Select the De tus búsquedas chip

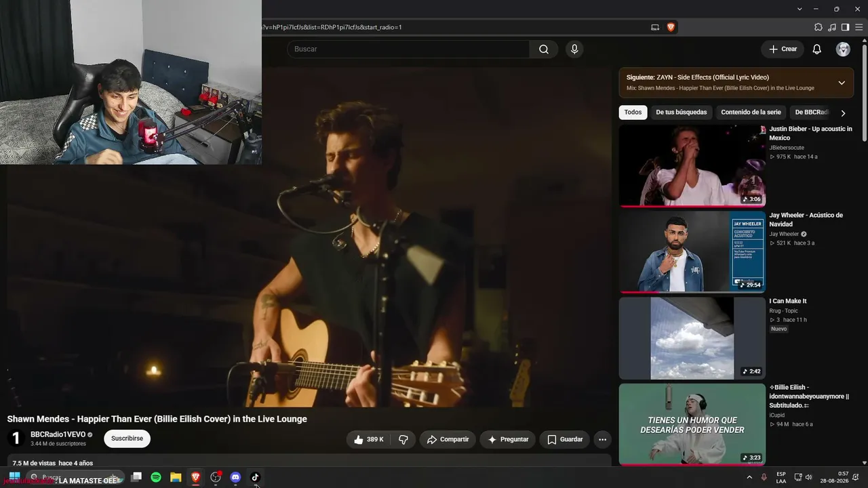click(682, 113)
